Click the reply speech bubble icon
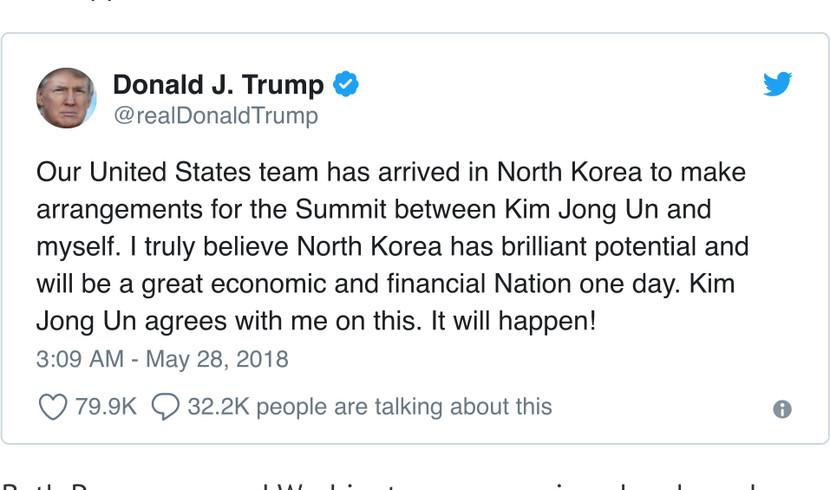This screenshot has width=830, height=490. [165, 407]
